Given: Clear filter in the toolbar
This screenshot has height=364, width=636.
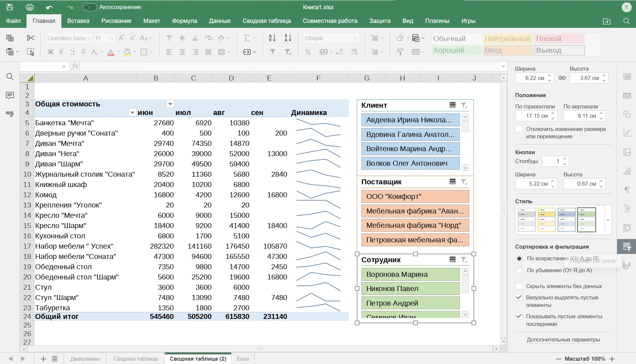Looking at the screenshot, I should 288,52.
